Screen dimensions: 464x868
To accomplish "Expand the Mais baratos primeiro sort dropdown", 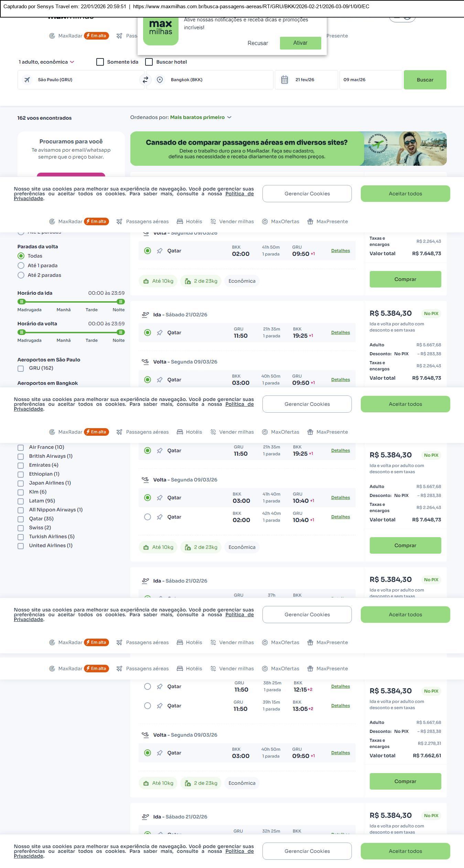I will tap(201, 117).
